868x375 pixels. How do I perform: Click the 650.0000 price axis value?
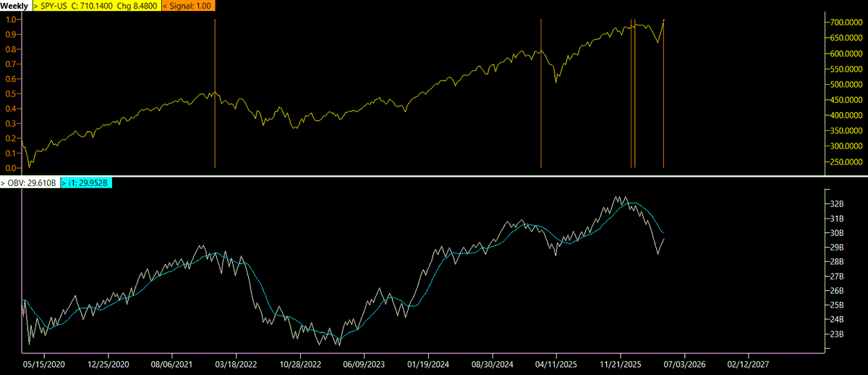tap(845, 38)
